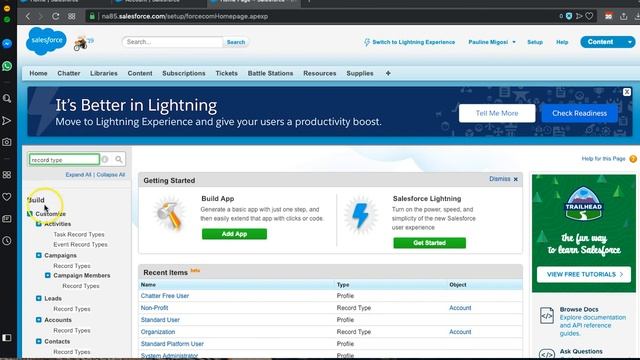Collapse the Customize tree node
This screenshot has width=640, height=360.
pyautogui.click(x=30, y=214)
